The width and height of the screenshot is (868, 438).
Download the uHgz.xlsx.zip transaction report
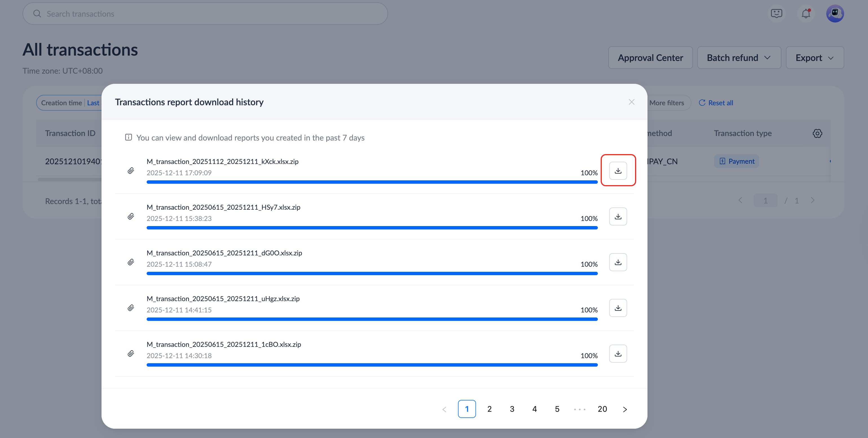coord(618,308)
